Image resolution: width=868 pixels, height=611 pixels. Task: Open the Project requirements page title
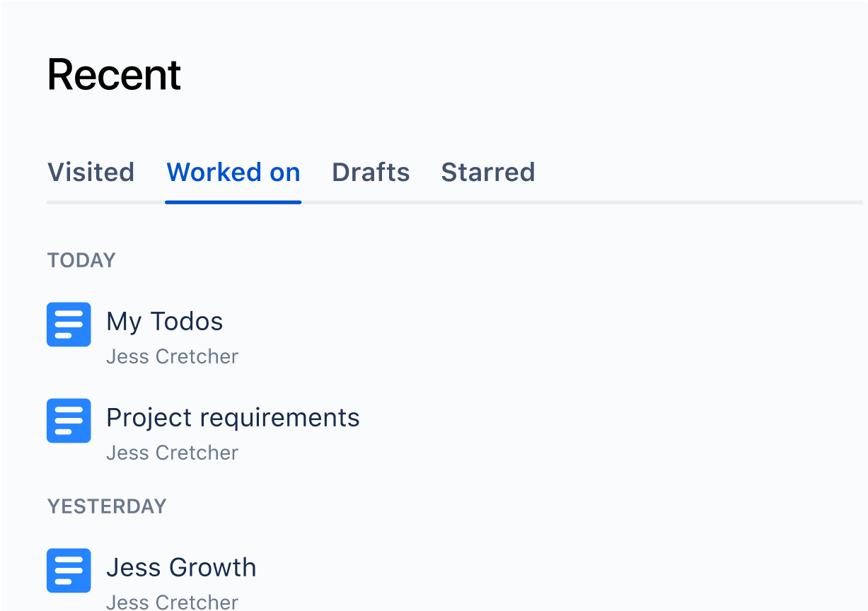coord(233,418)
